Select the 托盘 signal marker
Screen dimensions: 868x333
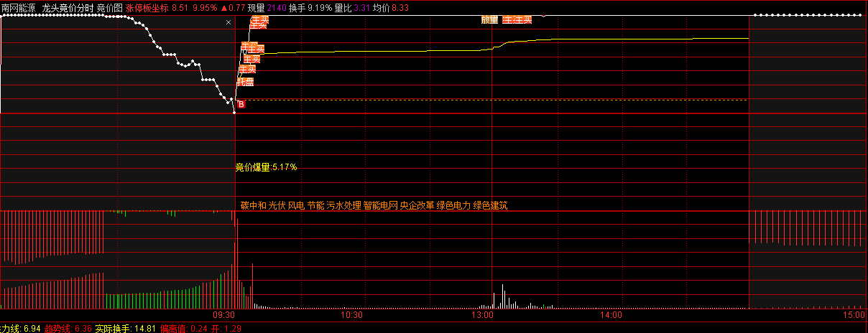pyautogui.click(x=245, y=82)
